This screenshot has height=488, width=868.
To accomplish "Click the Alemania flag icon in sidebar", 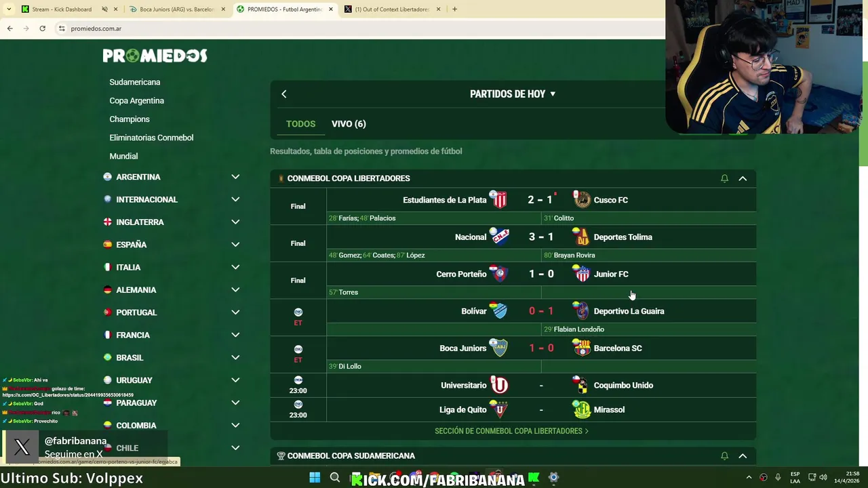I will [x=107, y=289].
